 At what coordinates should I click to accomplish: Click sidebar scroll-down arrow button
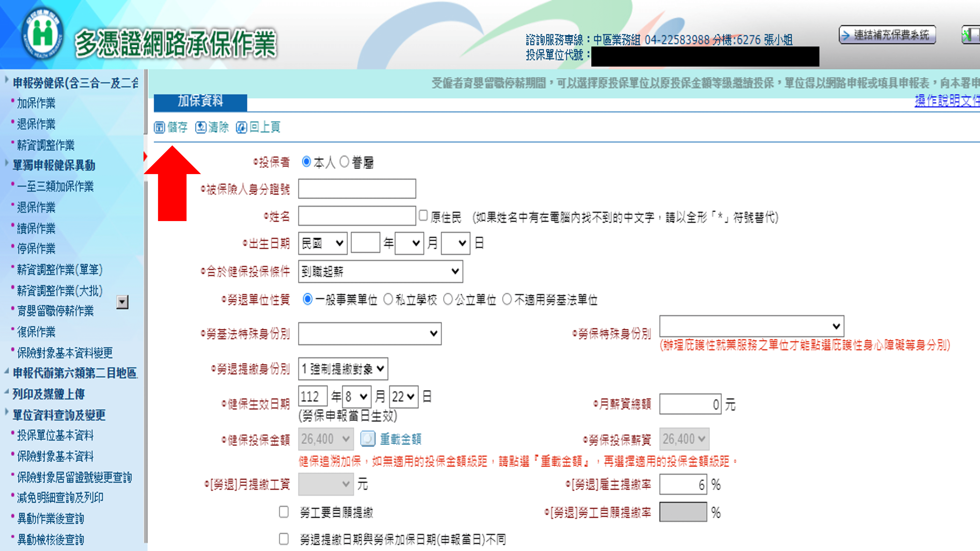122,302
